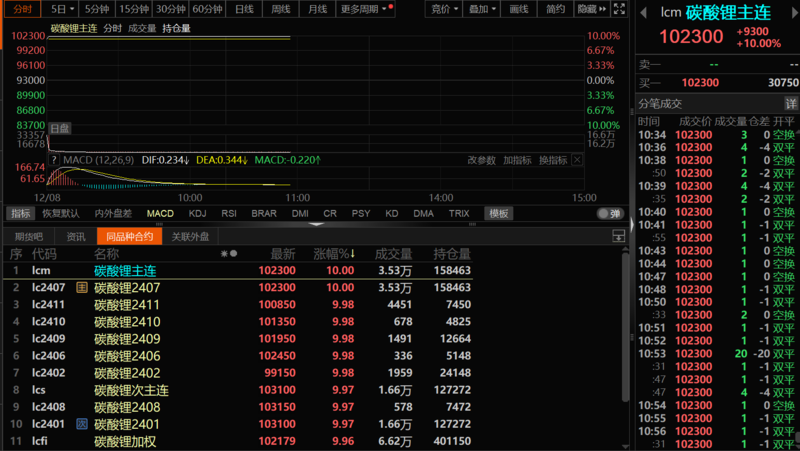800x451 pixels.
Task: Open the 5日 period dropdown
Action: coord(62,9)
